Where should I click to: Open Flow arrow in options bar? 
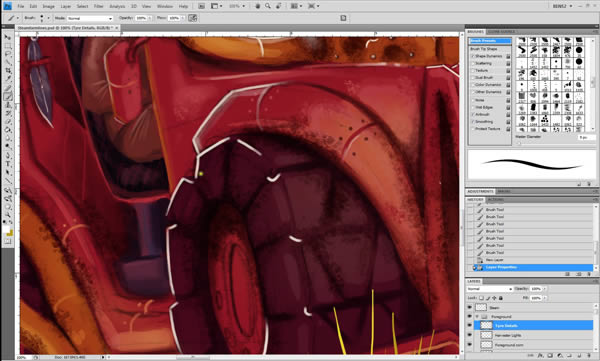point(183,18)
